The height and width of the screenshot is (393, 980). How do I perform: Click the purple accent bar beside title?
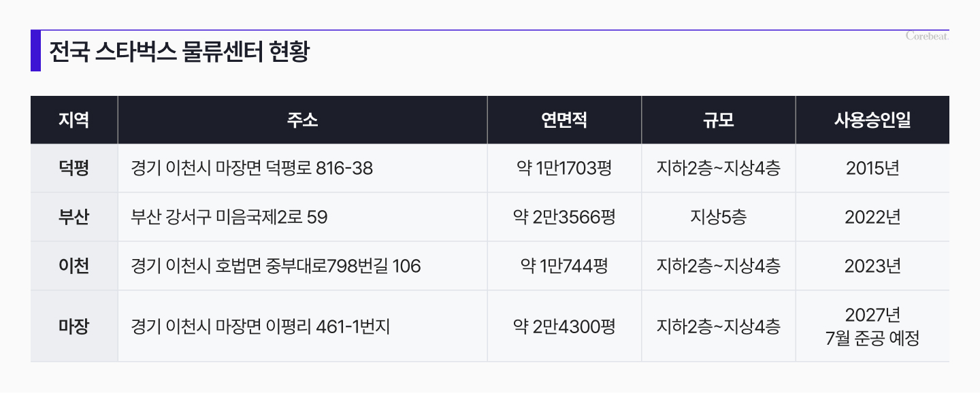(x=35, y=51)
